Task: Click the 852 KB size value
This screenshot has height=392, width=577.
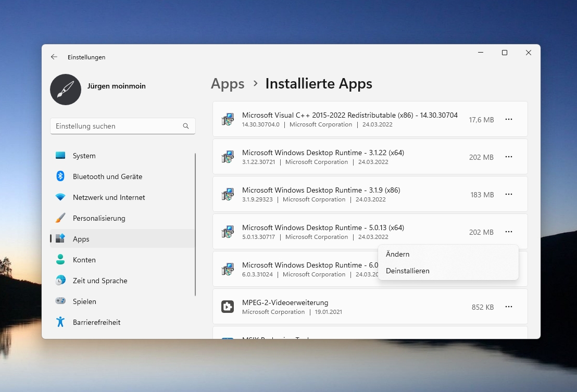Action: (x=483, y=307)
